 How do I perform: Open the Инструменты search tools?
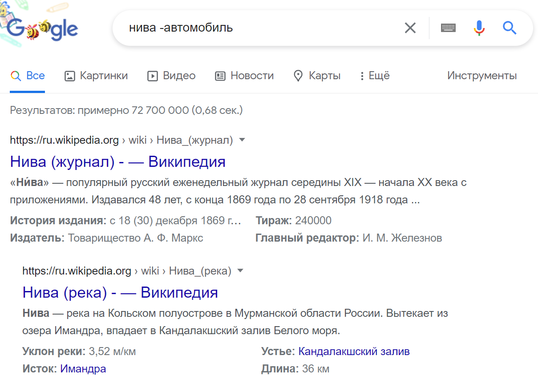482,76
